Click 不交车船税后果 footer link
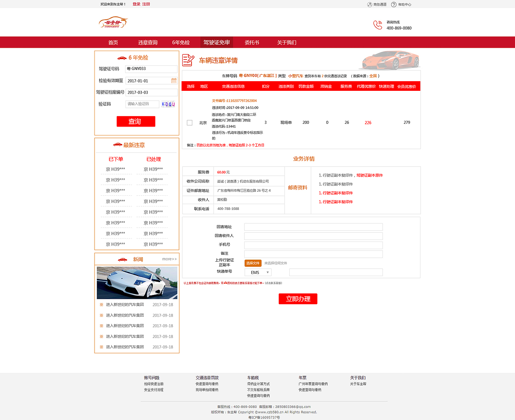Image resolution: width=515 pixels, height=420 pixels. pyautogui.click(x=258, y=390)
